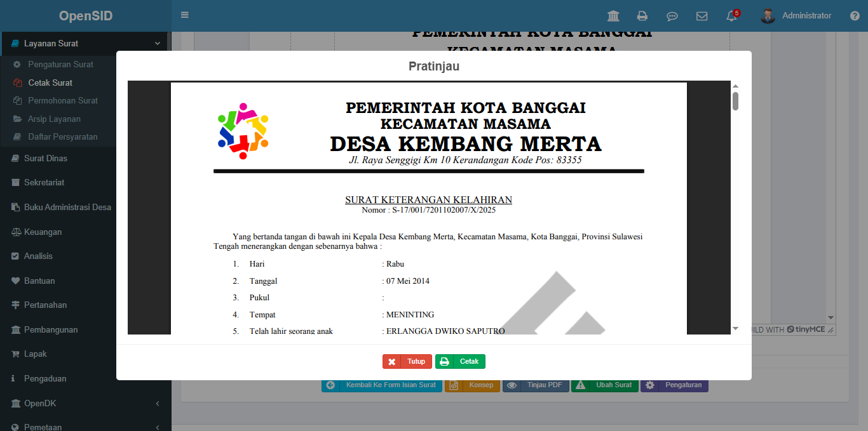Open the bank building icon in header

613,16
